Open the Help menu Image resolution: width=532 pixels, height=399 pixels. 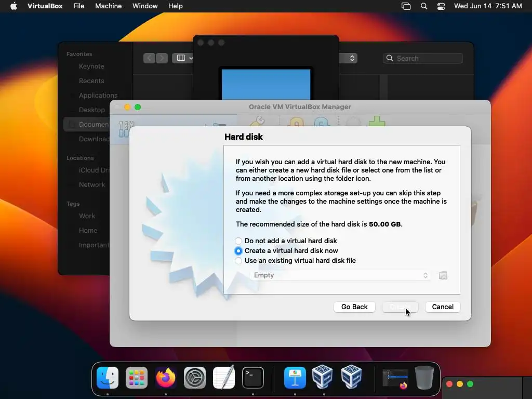point(176,6)
